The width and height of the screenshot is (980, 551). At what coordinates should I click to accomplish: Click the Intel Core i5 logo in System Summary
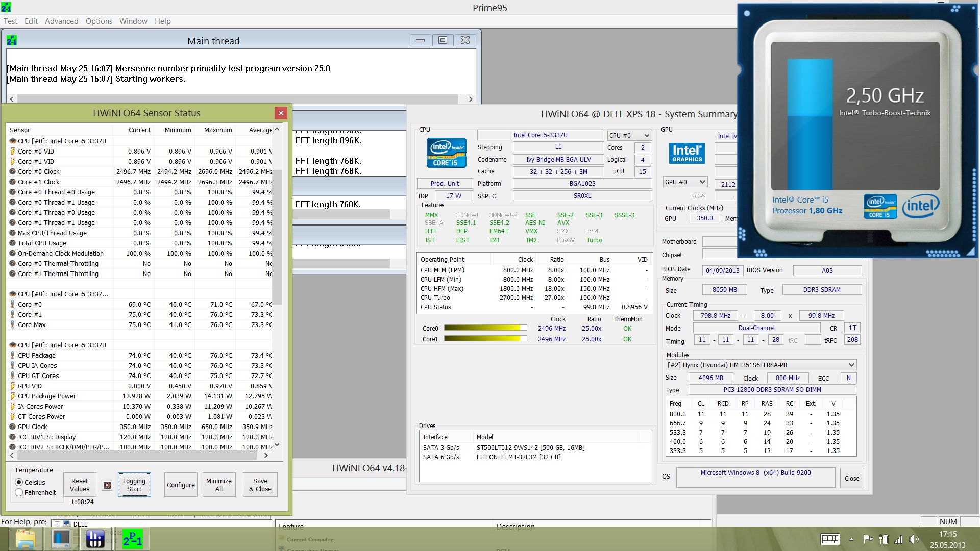[446, 153]
